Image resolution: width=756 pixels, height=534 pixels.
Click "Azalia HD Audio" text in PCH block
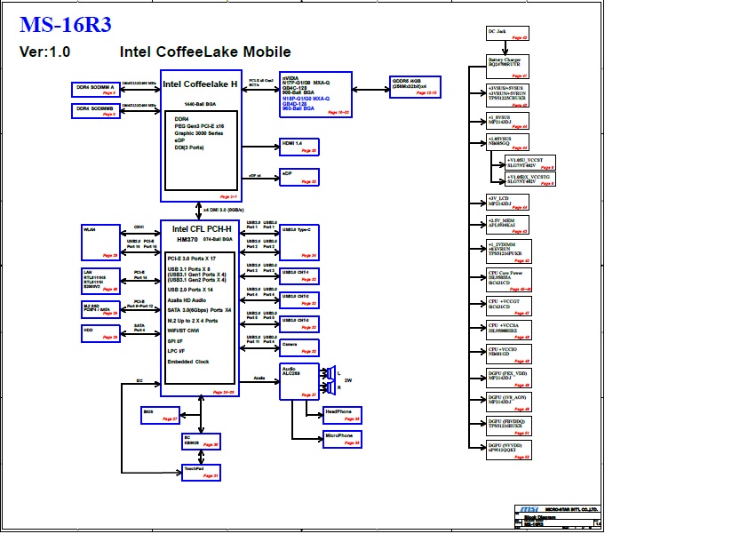click(x=187, y=300)
